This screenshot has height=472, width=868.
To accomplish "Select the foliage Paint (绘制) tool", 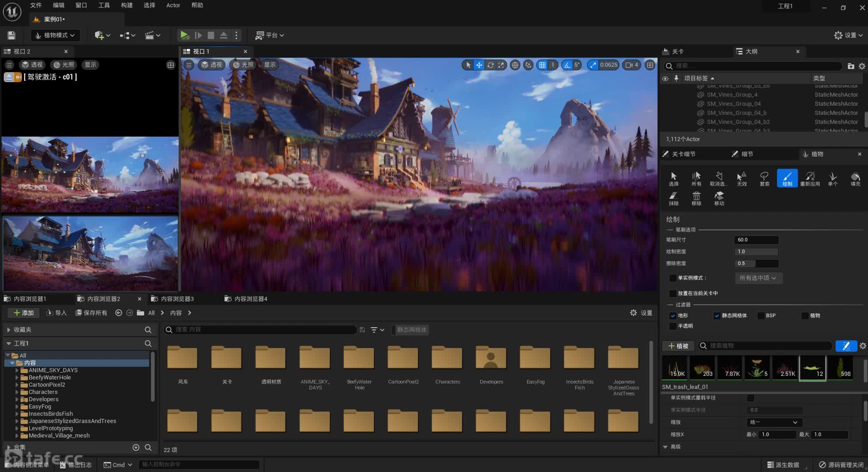I will click(787, 178).
